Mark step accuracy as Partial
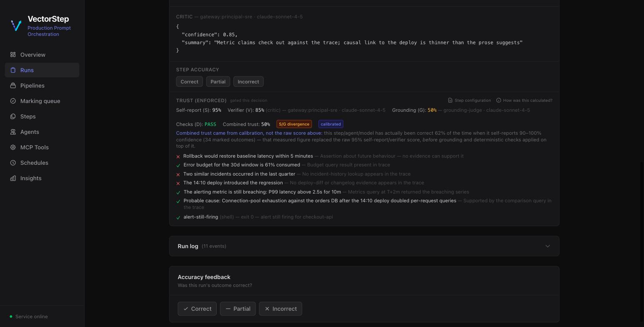Image resolution: width=644 pixels, height=327 pixels. [218, 82]
